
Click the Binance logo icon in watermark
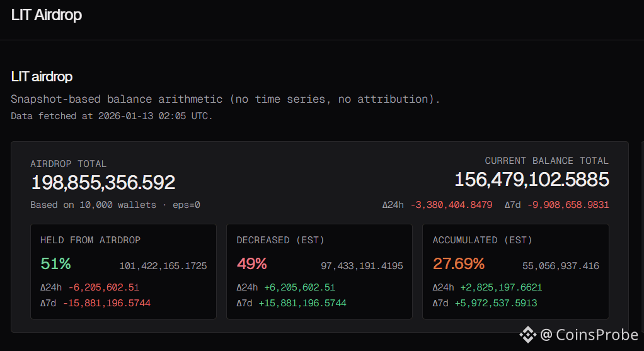[527, 335]
